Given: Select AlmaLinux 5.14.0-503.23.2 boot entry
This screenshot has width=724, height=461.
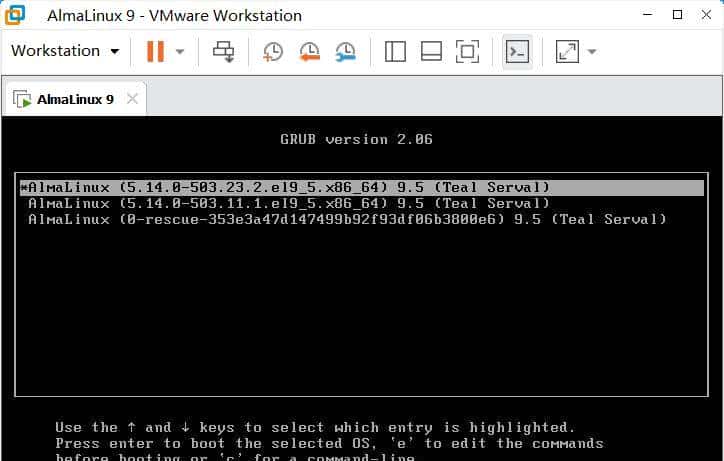Looking at the screenshot, I should pos(362,188).
